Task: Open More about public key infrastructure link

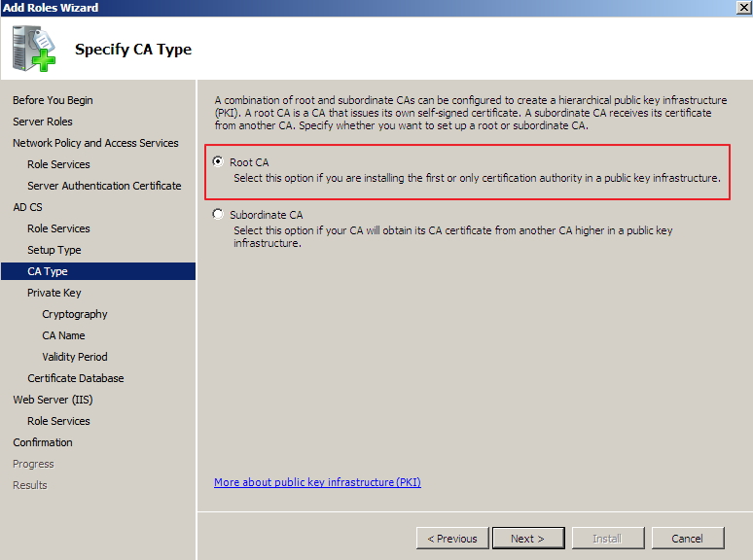Action: pos(317,482)
